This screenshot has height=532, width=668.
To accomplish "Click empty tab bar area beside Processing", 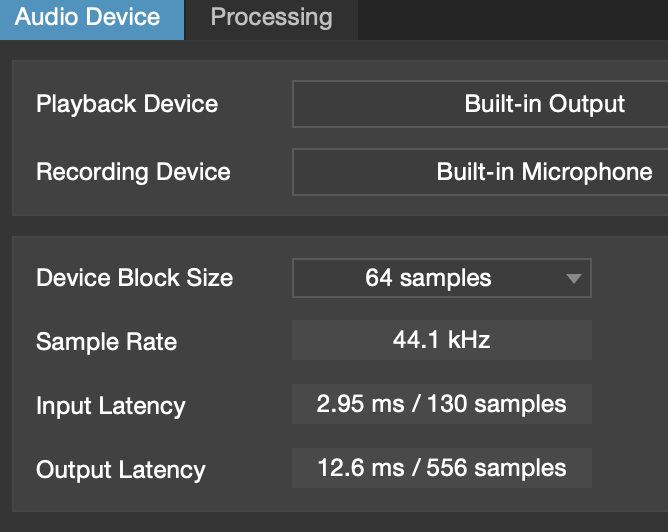I will click(x=513, y=20).
